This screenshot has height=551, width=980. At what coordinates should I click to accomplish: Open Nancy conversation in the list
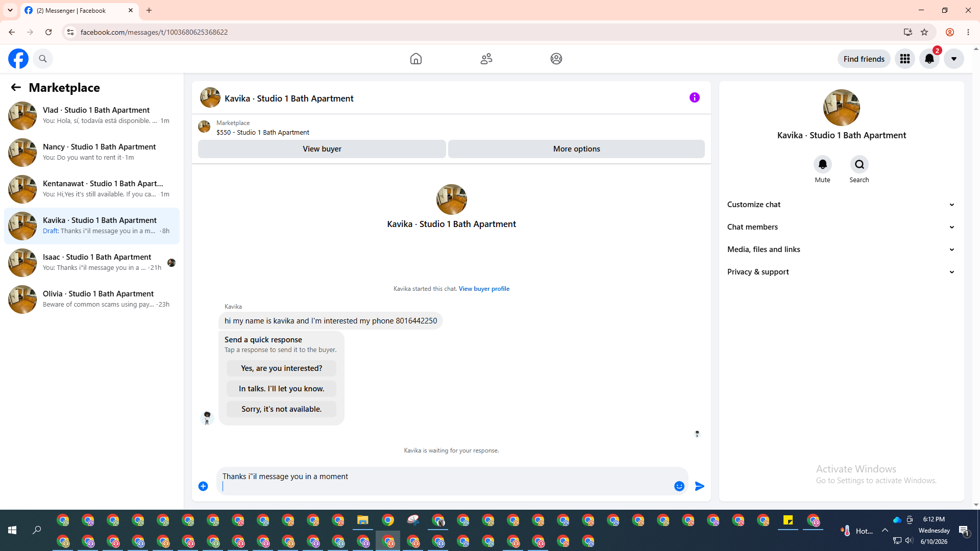coord(92,152)
